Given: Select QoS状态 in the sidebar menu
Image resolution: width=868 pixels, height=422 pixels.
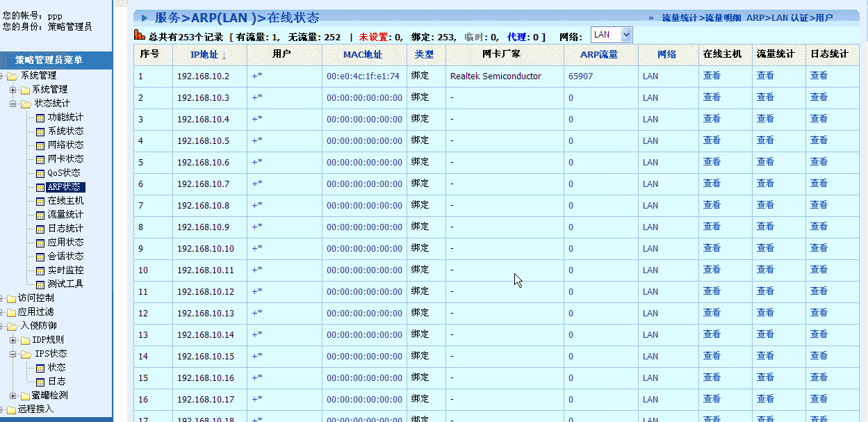Looking at the screenshot, I should tap(64, 173).
